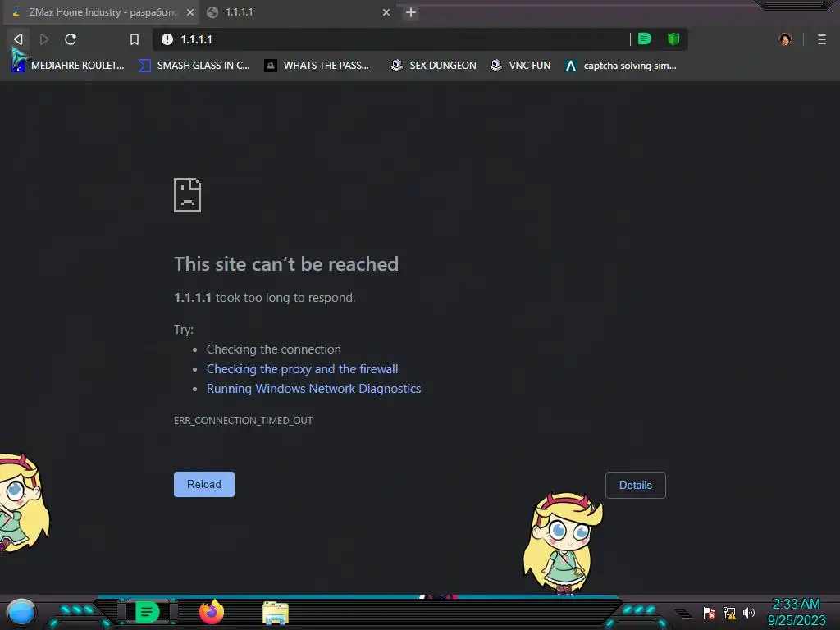Open WHATS THE PASS... bookmark
This screenshot has width=840, height=630.
(317, 66)
